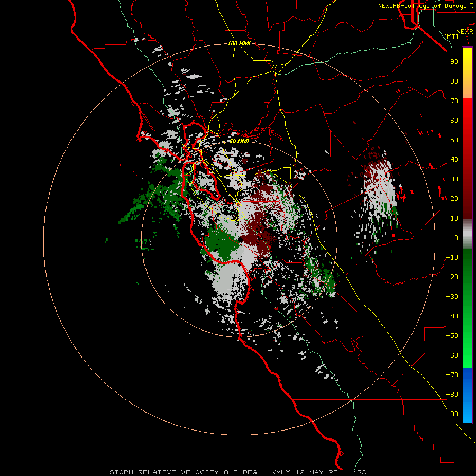Click the 100 NMI range ring label

click(239, 43)
